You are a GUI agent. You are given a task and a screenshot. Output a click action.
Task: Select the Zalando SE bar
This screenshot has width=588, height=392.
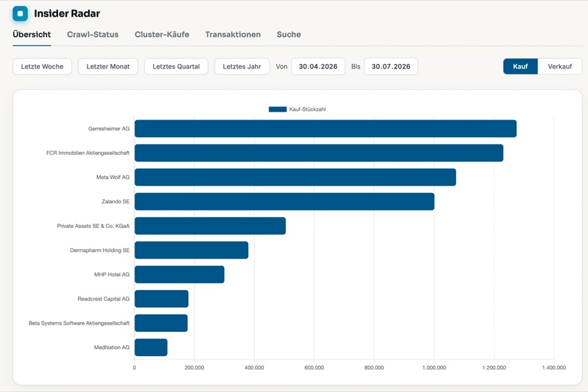[284, 201]
